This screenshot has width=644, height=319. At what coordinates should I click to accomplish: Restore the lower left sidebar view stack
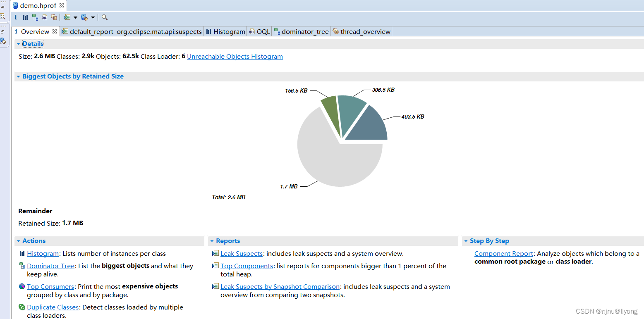click(2, 32)
